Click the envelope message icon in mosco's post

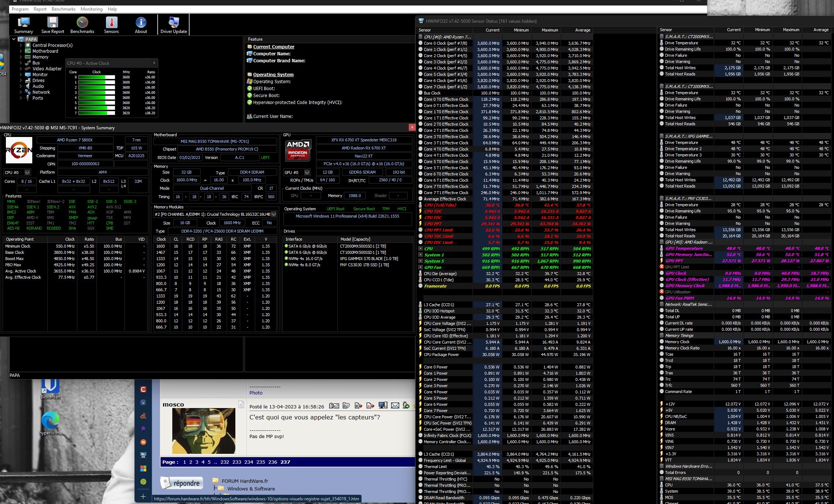[395, 405]
